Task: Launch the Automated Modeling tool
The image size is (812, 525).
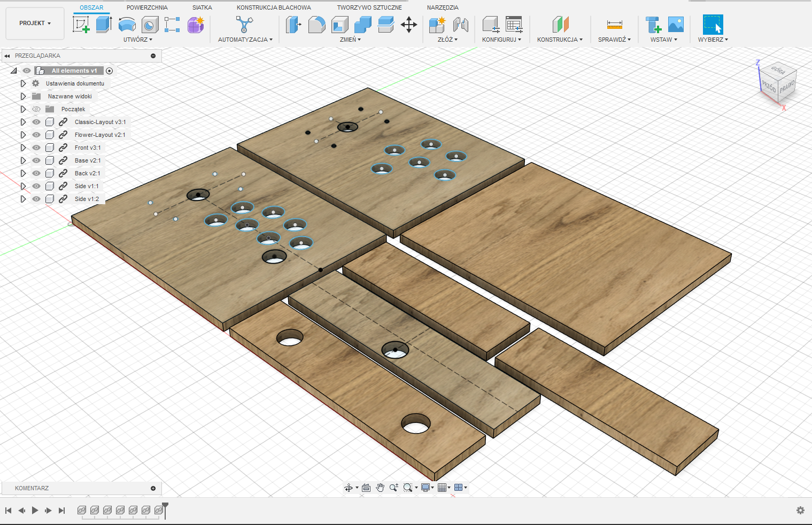Action: (x=244, y=24)
